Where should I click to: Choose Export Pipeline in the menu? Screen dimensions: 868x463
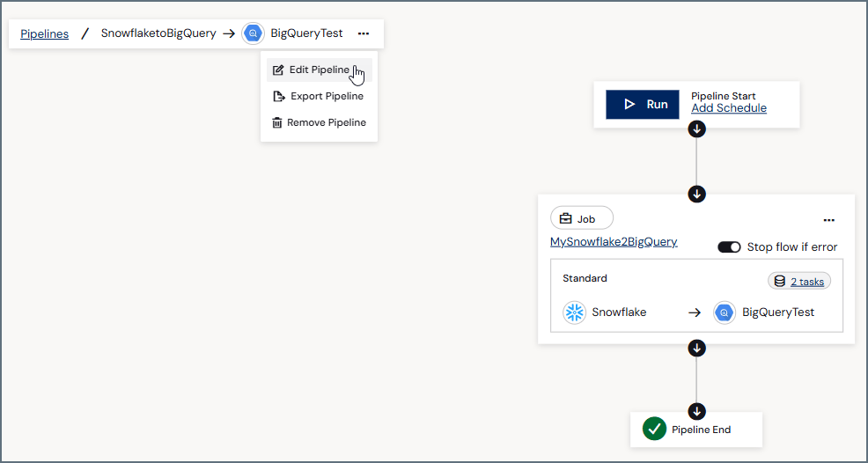click(320, 96)
